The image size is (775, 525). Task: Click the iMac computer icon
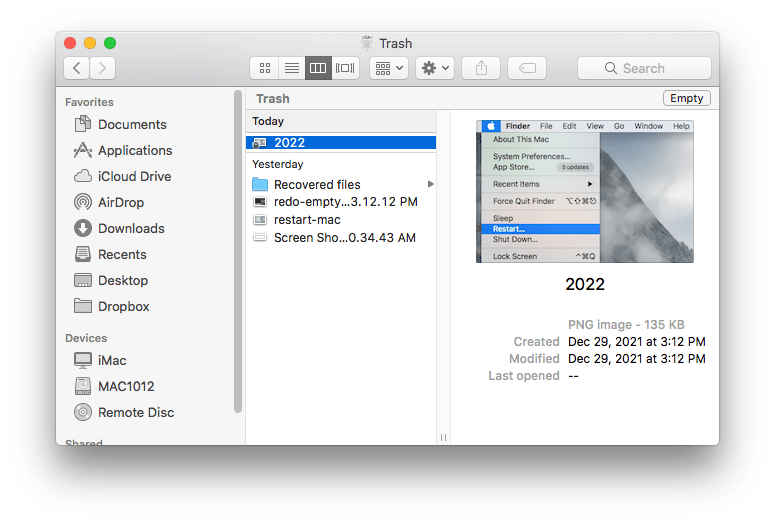coord(83,360)
